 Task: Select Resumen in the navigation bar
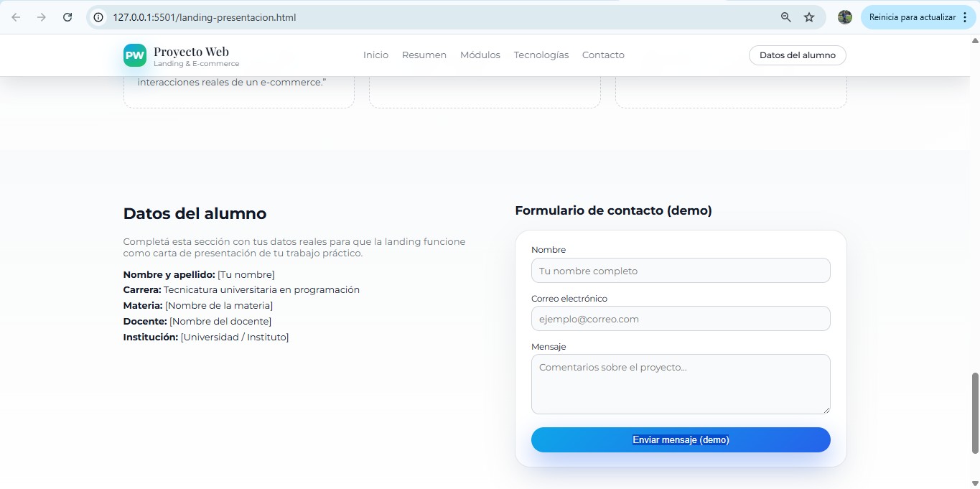click(424, 55)
